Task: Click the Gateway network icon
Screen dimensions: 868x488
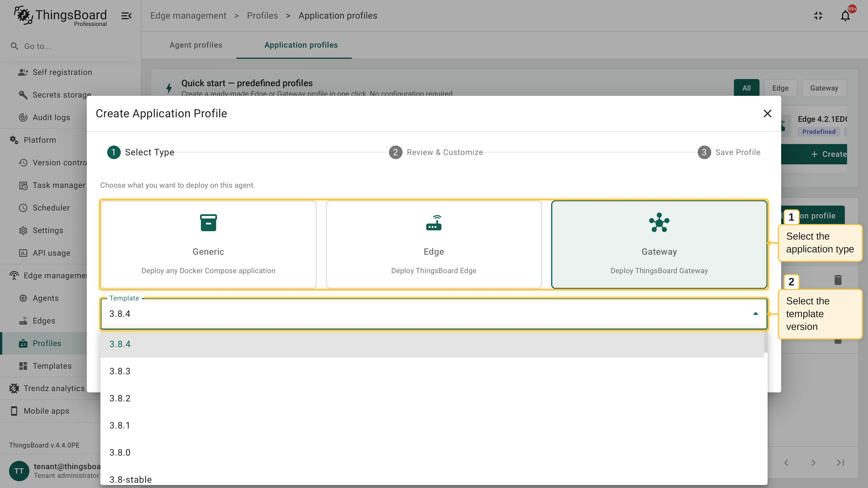Action: (x=659, y=223)
